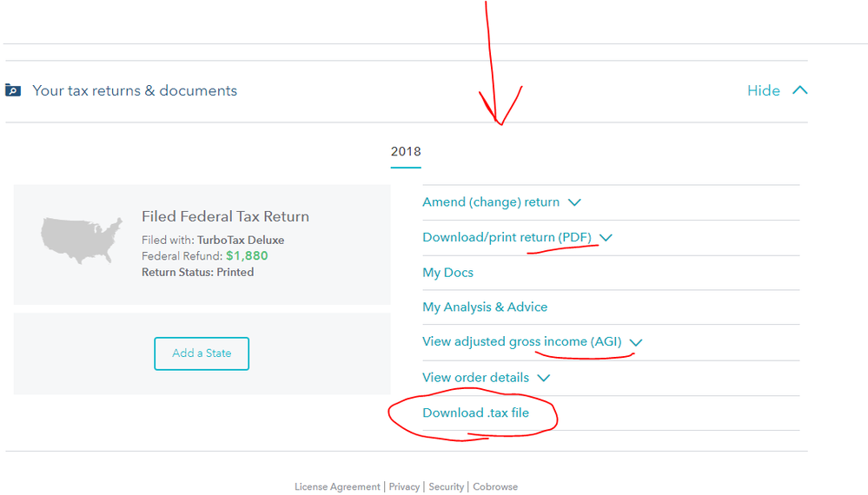Click the $1,880 federal refund amount
Viewport: 868px width, 495px height.
(x=247, y=256)
